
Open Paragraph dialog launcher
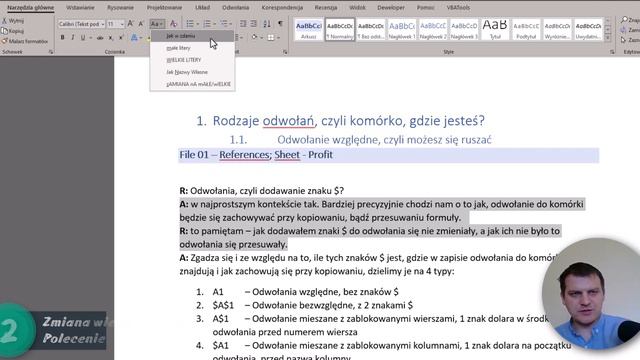point(285,52)
